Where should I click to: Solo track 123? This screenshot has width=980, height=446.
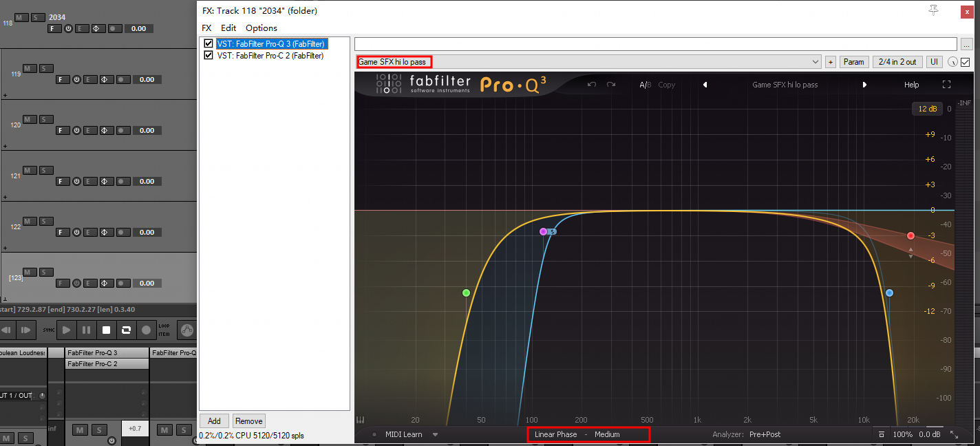pyautogui.click(x=46, y=272)
